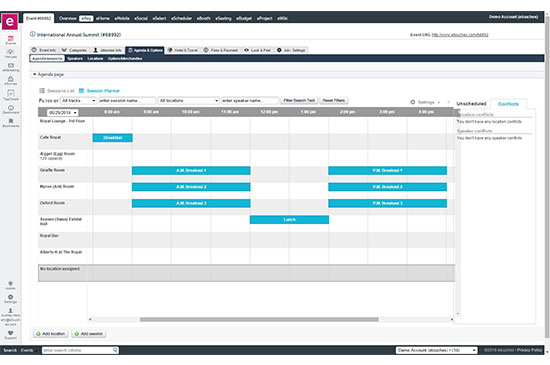The image size is (550, 365).
Task: Click the Add session button
Action: pyautogui.click(x=88, y=333)
